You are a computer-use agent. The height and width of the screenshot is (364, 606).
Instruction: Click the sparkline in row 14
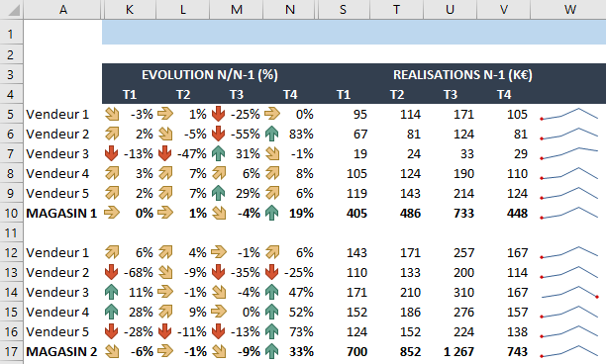(569, 292)
